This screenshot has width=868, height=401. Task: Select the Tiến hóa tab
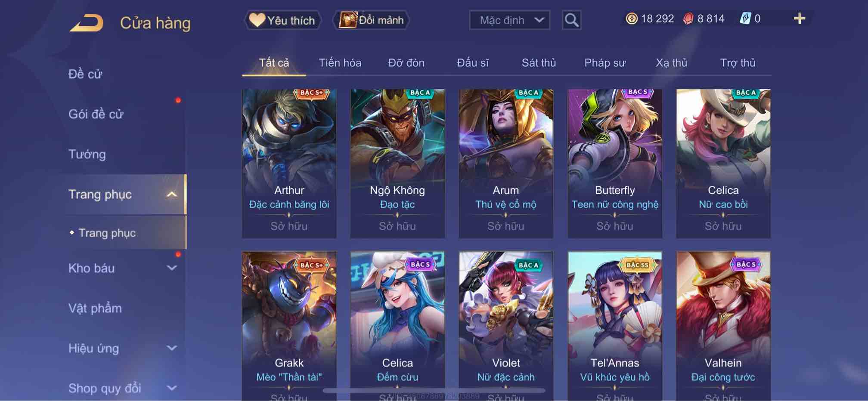[x=340, y=63]
